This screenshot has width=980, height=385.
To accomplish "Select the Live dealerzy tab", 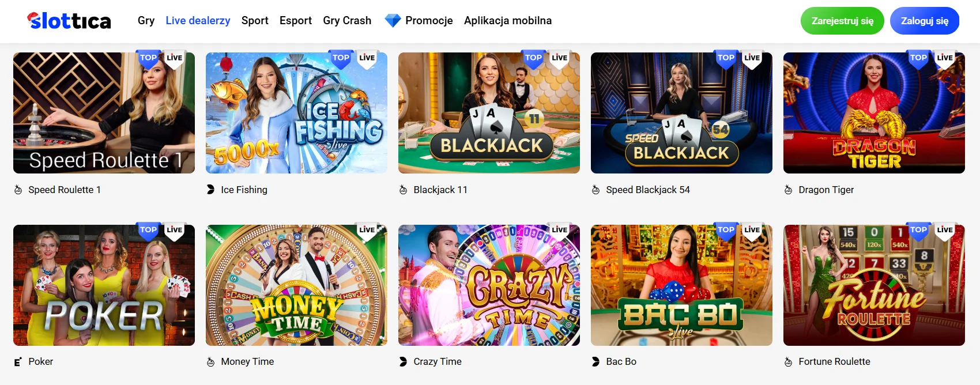I will click(198, 21).
